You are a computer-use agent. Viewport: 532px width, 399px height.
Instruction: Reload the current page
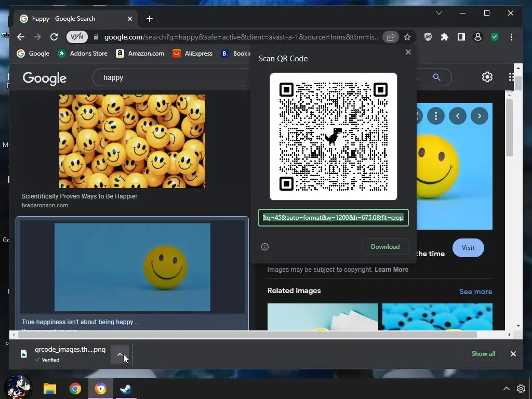tap(54, 37)
